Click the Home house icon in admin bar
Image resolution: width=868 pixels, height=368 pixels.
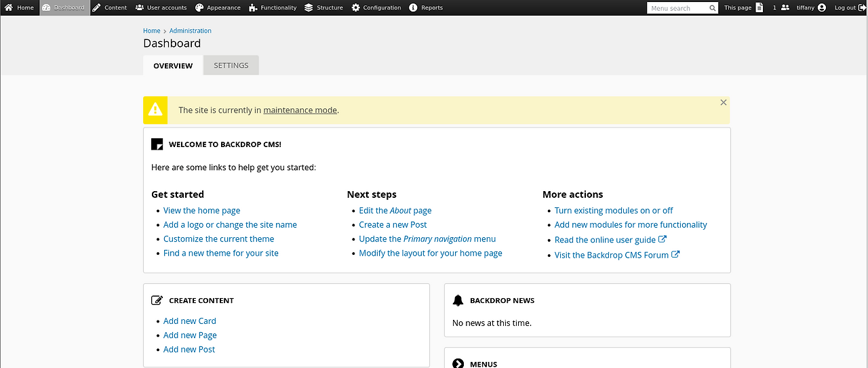pos(9,7)
